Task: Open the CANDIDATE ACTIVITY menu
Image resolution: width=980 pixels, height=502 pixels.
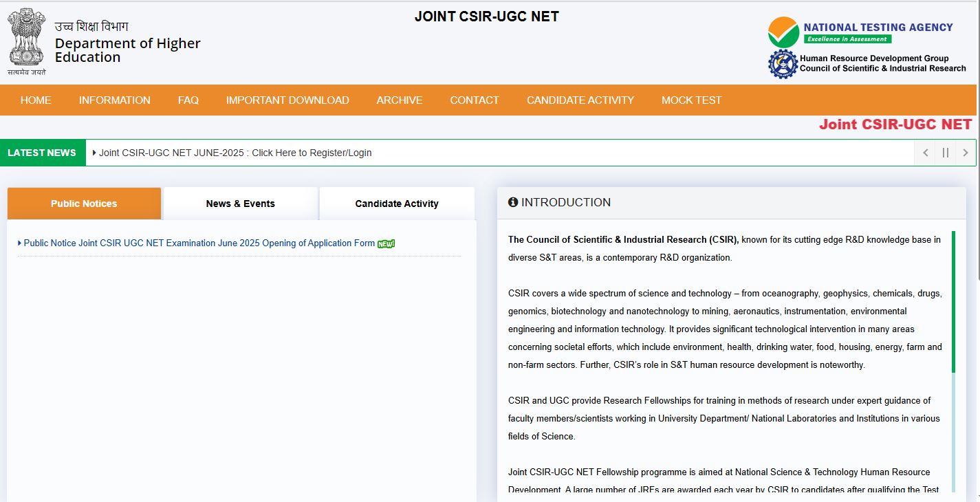Action: tap(580, 100)
